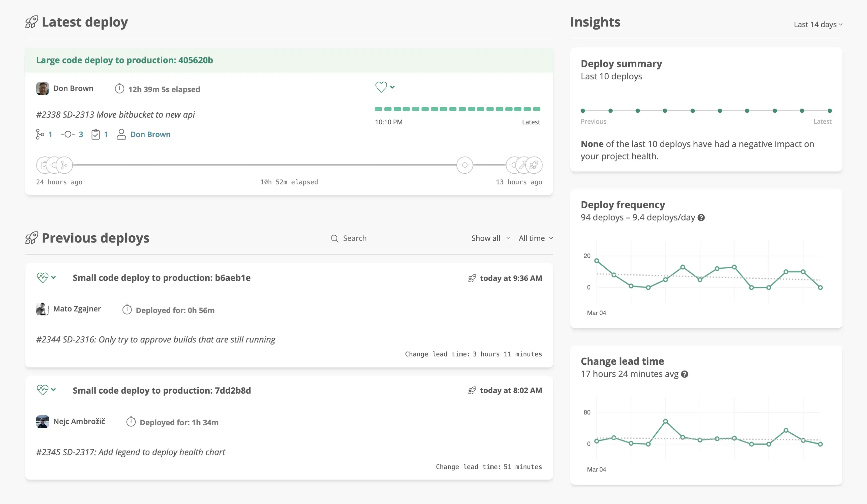867x504 pixels.
Task: Click the rocket icon beside Previous deploys heading
Action: click(x=32, y=238)
